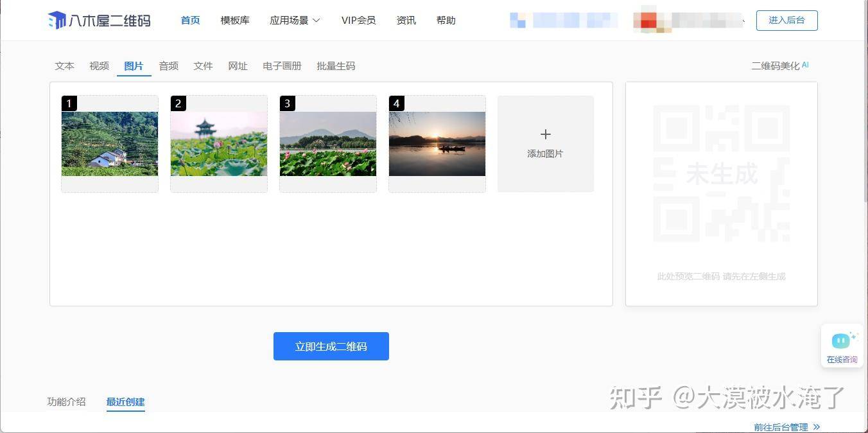
Task: Open the 在线咨询 chat widget
Action: click(842, 346)
